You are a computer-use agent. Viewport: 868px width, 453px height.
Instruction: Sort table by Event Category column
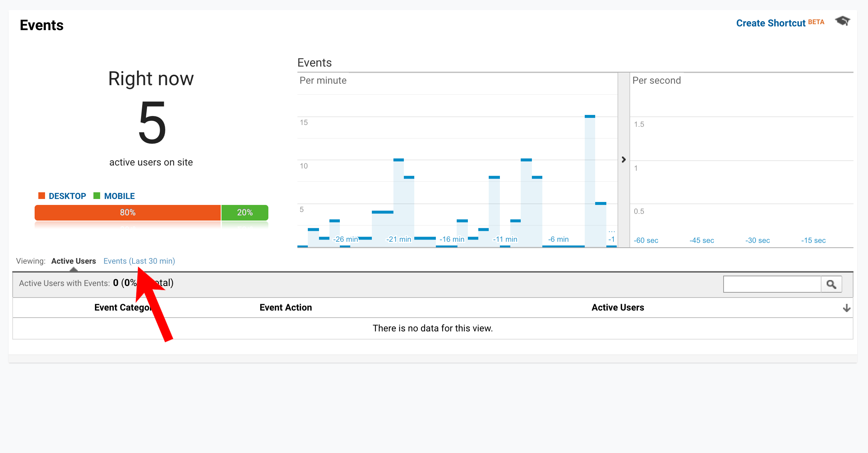pyautogui.click(x=124, y=308)
